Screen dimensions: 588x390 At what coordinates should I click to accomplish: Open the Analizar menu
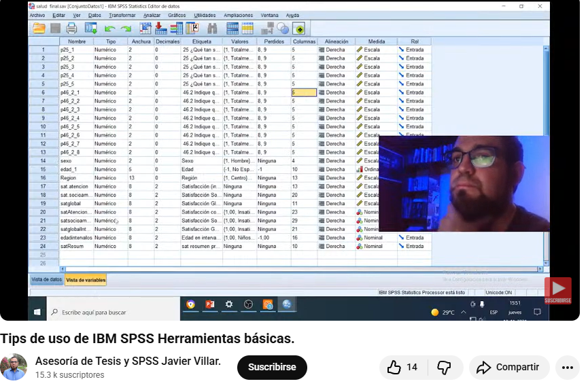(x=152, y=15)
